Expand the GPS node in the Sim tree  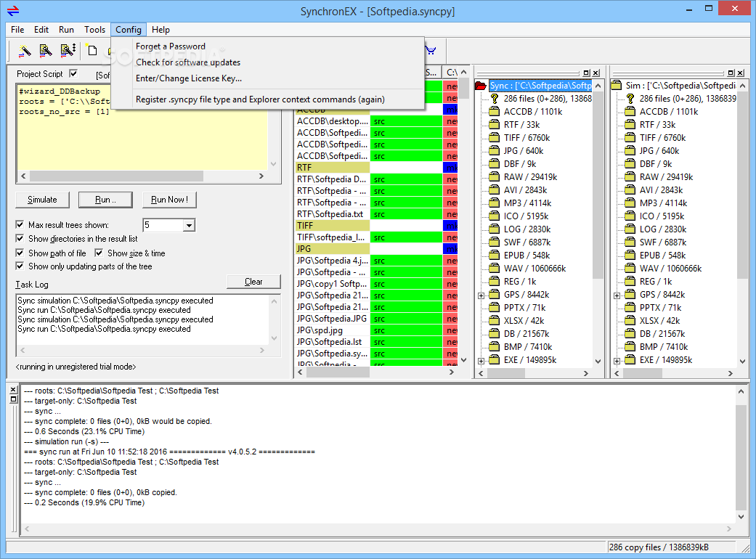617,295
